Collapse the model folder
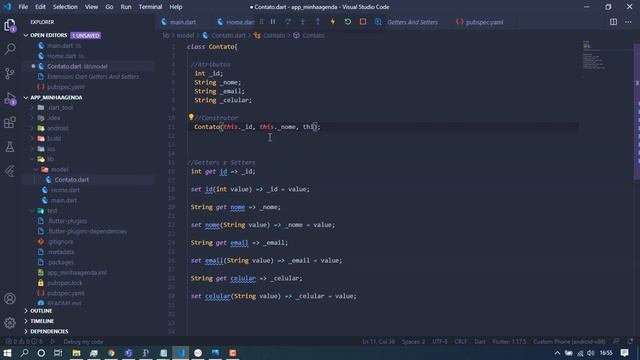 click(x=60, y=169)
